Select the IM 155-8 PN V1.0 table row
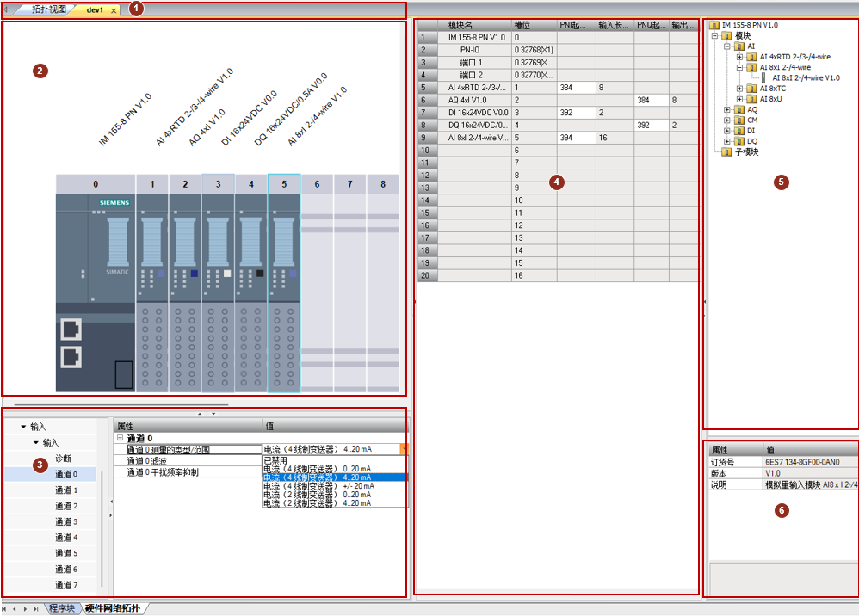The width and height of the screenshot is (859, 616). pyautogui.click(x=559, y=37)
